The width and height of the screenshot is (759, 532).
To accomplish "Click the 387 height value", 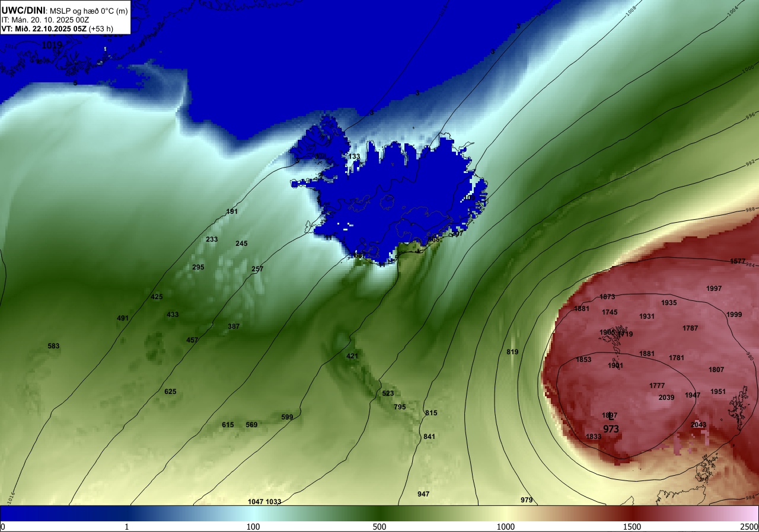I will click(x=234, y=326).
